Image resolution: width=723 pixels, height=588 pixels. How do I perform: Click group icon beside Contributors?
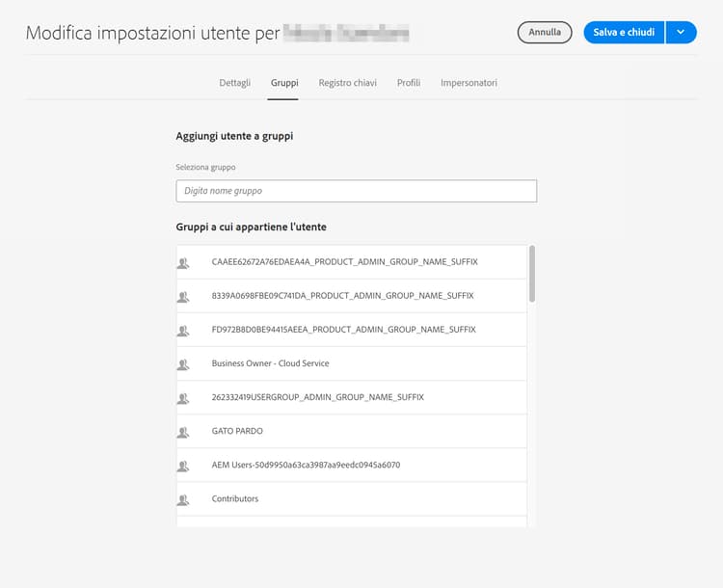point(183,499)
